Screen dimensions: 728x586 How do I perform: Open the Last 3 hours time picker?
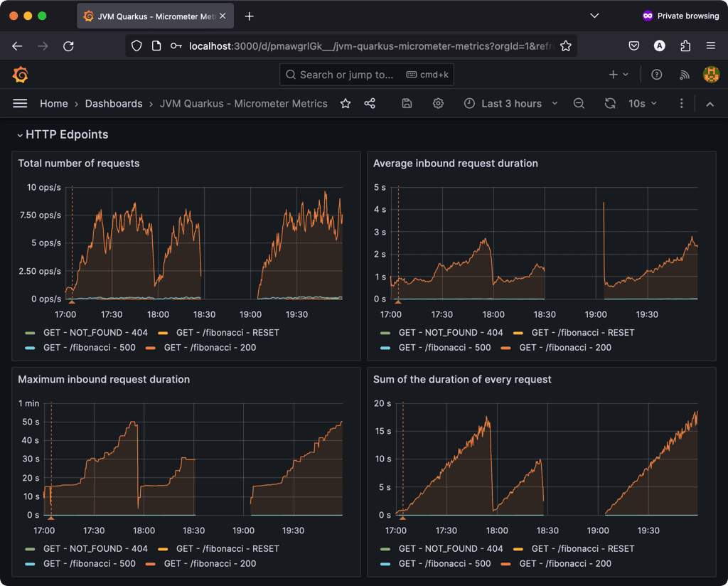coord(510,104)
